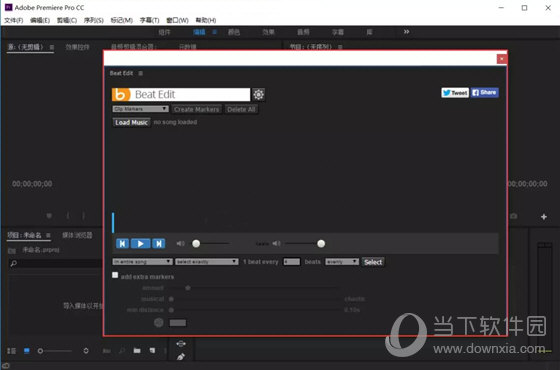The width and height of the screenshot is (560, 370).
Task: Switch project panel to list view
Action: pos(11,351)
